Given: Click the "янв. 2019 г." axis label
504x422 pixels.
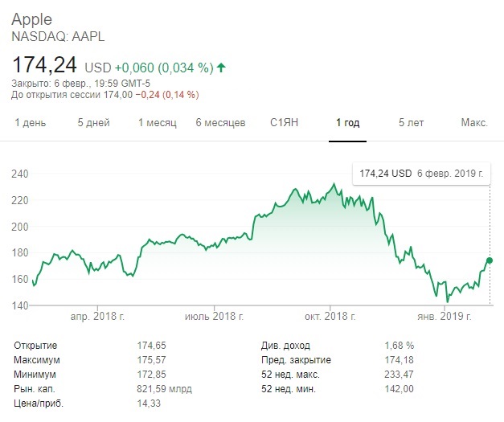Looking at the screenshot, I should 447,317.
